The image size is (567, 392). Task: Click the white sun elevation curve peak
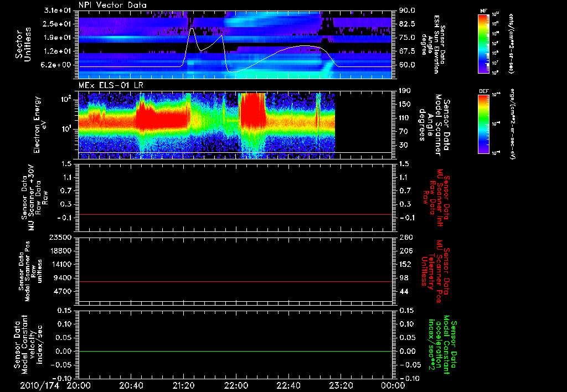coord(192,29)
